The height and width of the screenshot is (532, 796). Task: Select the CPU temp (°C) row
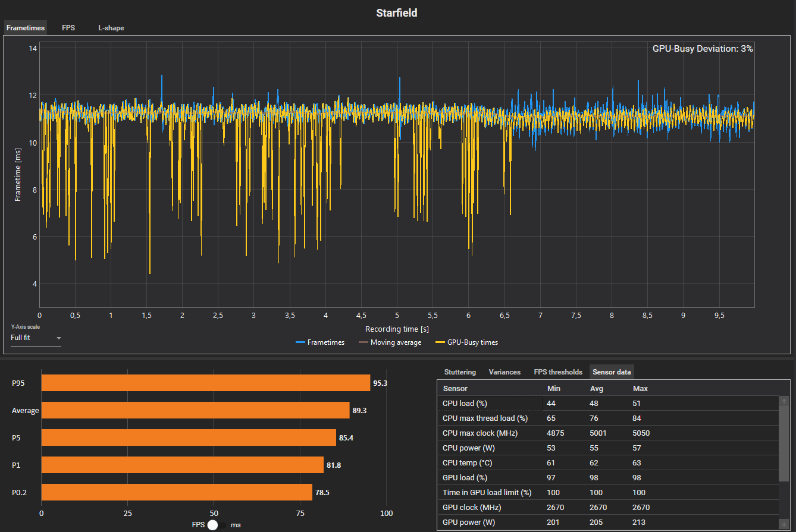point(608,463)
